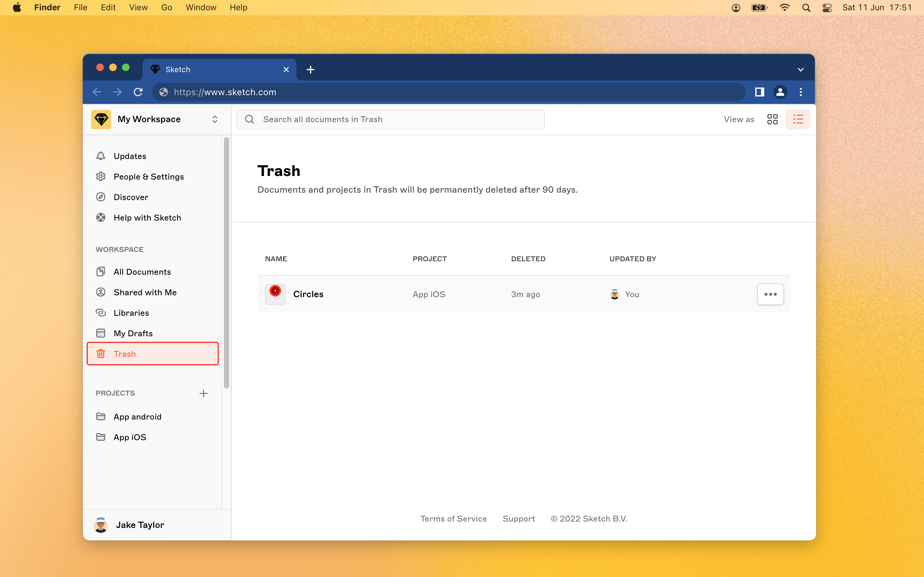The image size is (924, 577).
Task: Open the View menu in menu bar
Action: click(x=138, y=7)
